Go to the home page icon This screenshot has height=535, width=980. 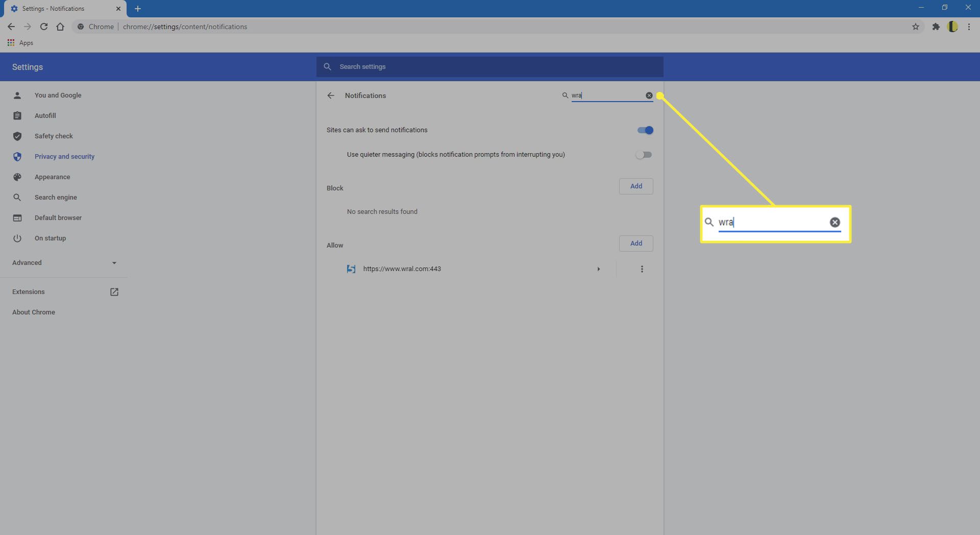coord(60,27)
